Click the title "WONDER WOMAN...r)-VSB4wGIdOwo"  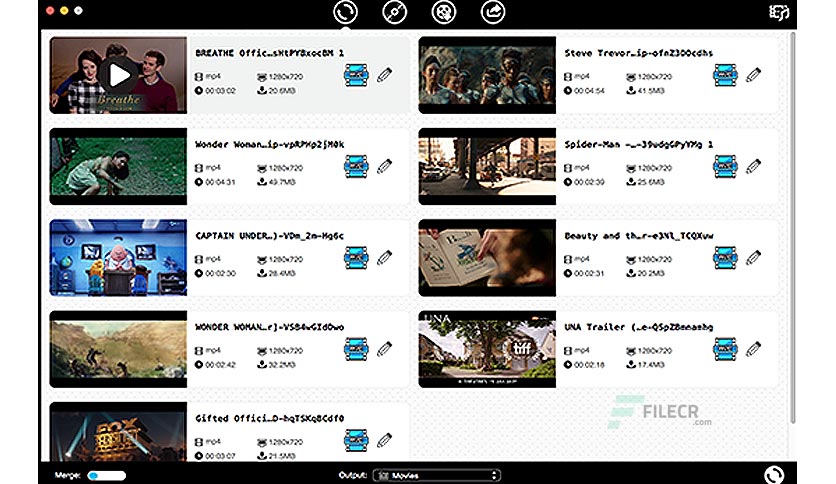[269, 327]
